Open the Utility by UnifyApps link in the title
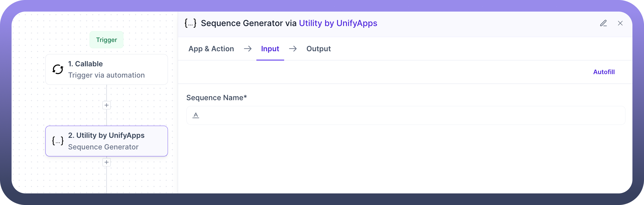Image resolution: width=644 pixels, height=205 pixels. coord(338,23)
